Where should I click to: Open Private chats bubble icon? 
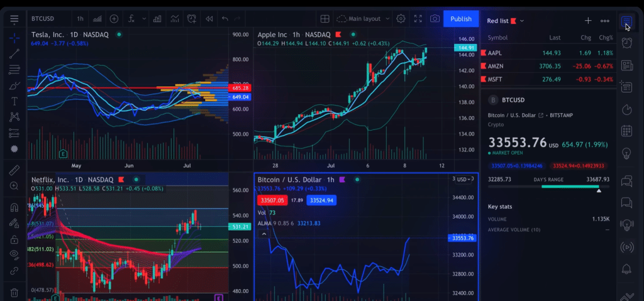click(x=626, y=202)
